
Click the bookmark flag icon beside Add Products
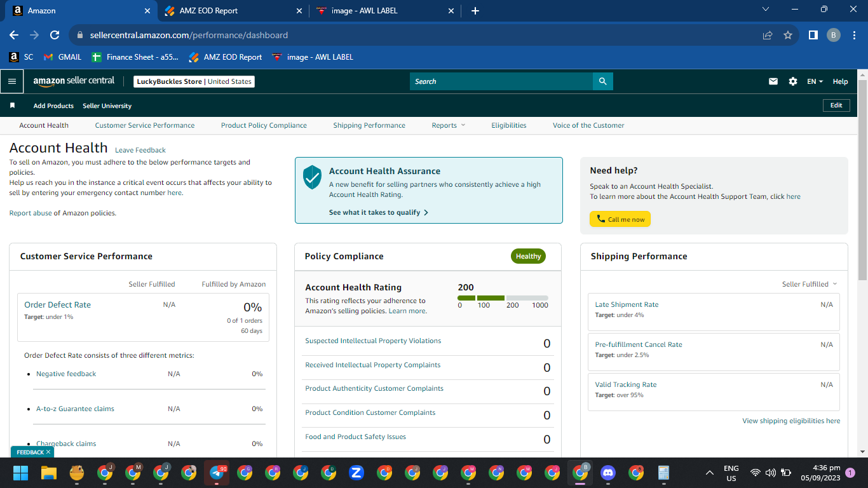[12, 105]
